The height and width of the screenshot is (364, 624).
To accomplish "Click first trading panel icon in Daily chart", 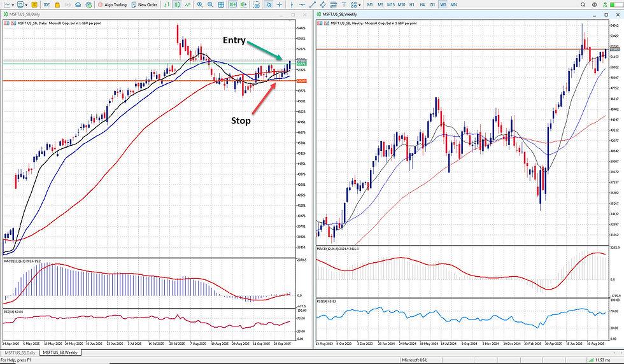I will pos(6,24).
